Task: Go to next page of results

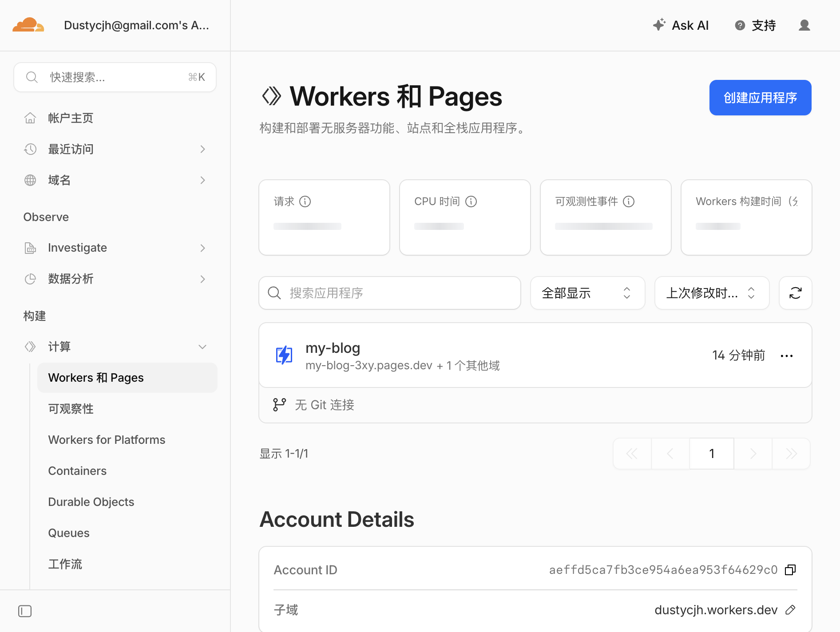Action: pyautogui.click(x=753, y=454)
